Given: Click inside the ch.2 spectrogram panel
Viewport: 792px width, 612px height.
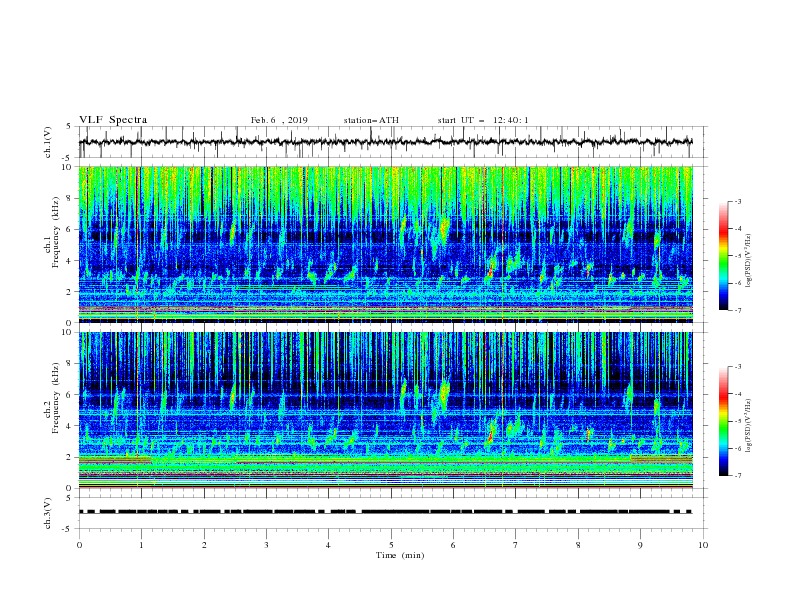Looking at the screenshot, I should [x=386, y=410].
